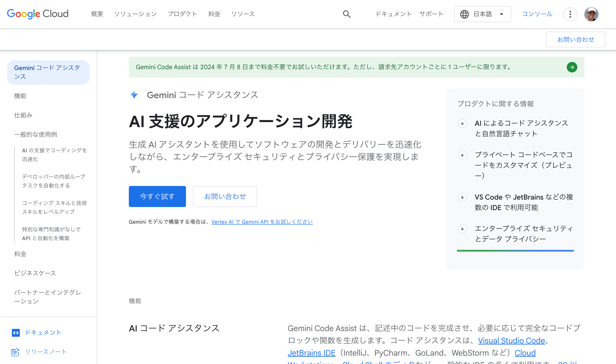Open 概要 in top navigation
The width and height of the screenshot is (616, 364).
[x=97, y=14]
